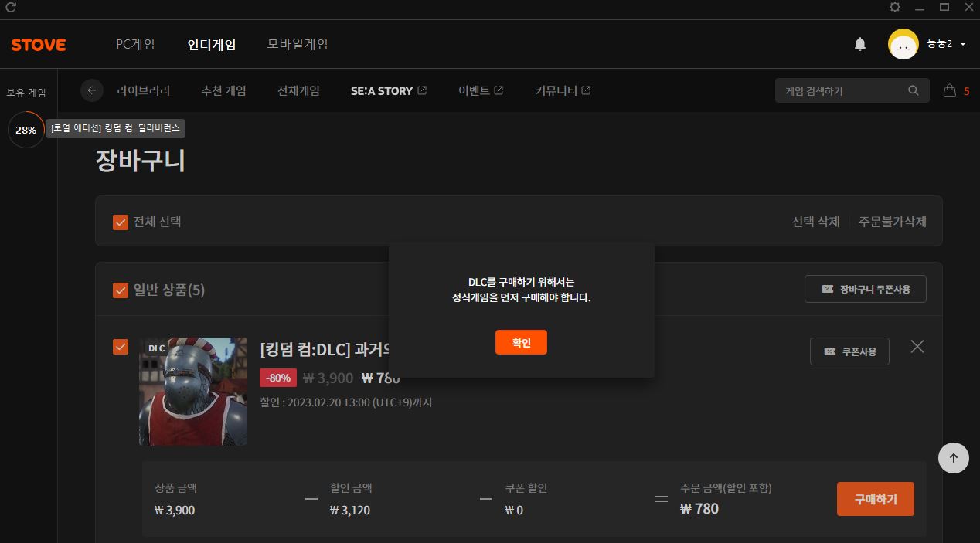This screenshot has width=980, height=543.
Task: Expand the user profile dropdown arrow
Action: pos(963,45)
